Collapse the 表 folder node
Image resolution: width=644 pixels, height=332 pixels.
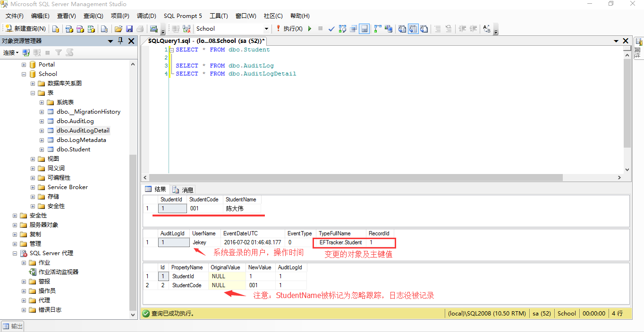pyautogui.click(x=33, y=93)
